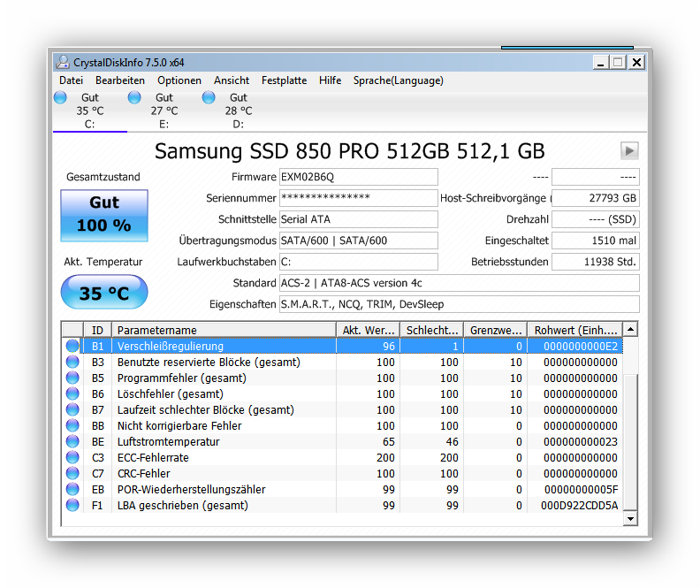Click the Schlecht... column header
The height and width of the screenshot is (588, 700).
(431, 330)
